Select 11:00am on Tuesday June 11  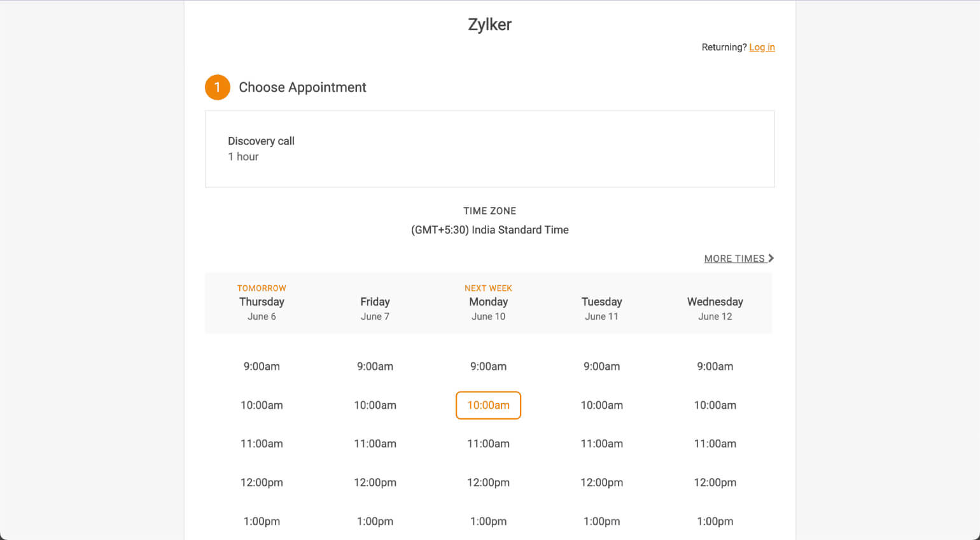pyautogui.click(x=601, y=443)
